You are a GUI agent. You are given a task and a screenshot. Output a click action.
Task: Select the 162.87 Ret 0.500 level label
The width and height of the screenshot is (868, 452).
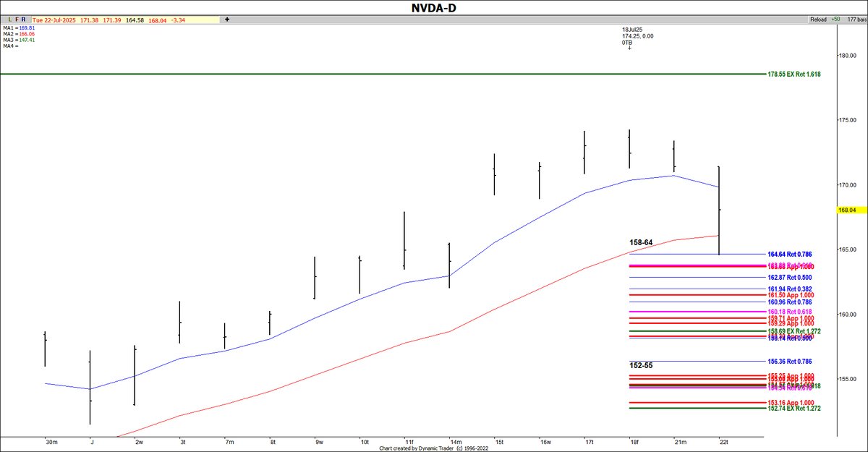(789, 278)
